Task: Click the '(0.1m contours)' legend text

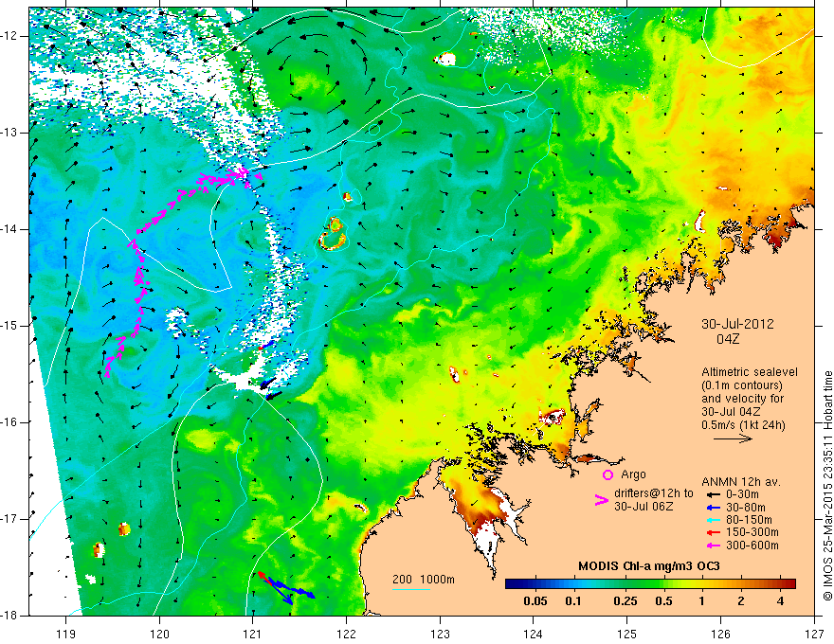Action: coord(742,385)
